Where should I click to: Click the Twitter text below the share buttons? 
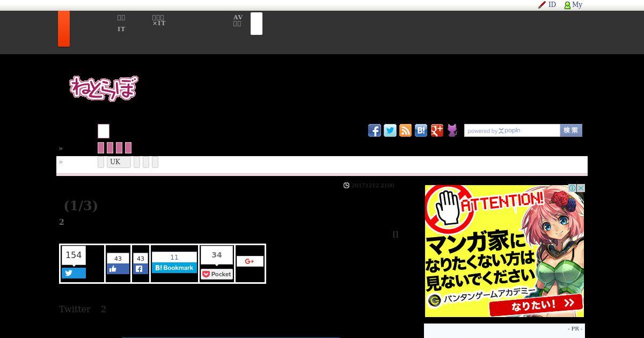click(75, 309)
